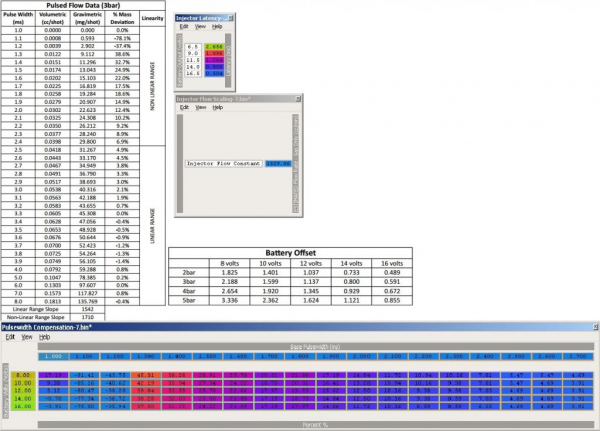Close the Injector Flow Scaling window

pos(297,99)
